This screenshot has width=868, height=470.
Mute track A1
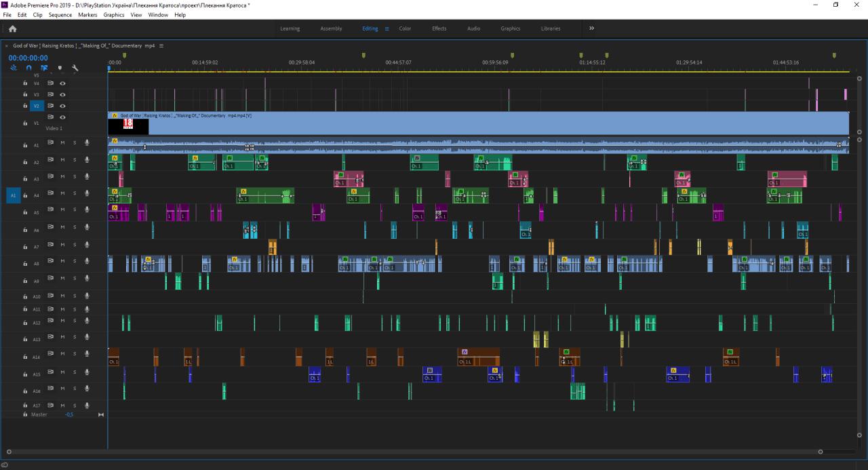click(62, 143)
